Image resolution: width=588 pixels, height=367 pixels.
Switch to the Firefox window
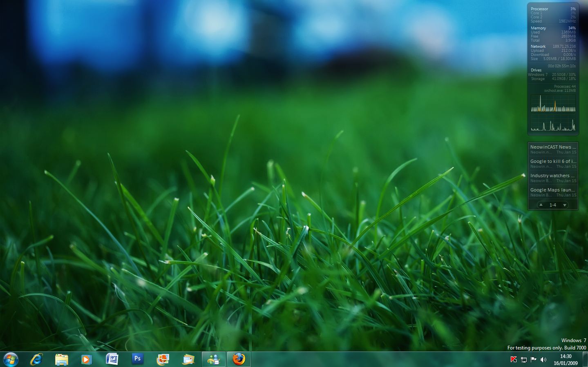[x=239, y=359]
